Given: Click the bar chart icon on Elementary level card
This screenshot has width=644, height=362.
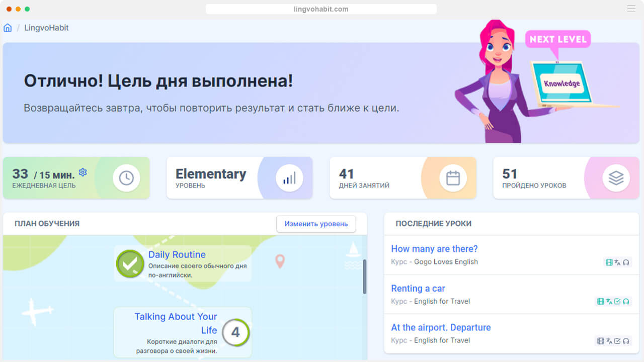Looking at the screenshot, I should (x=289, y=177).
